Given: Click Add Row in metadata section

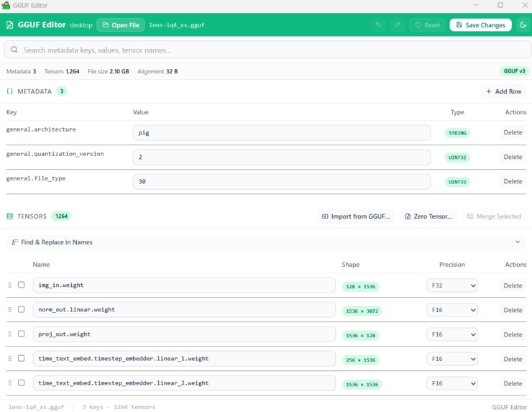Looking at the screenshot, I should click(x=503, y=91).
